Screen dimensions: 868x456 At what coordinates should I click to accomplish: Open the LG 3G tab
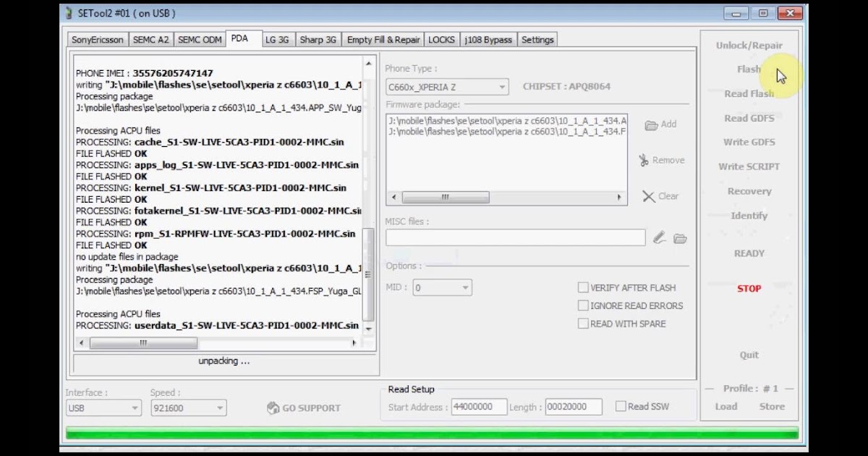[x=277, y=40]
